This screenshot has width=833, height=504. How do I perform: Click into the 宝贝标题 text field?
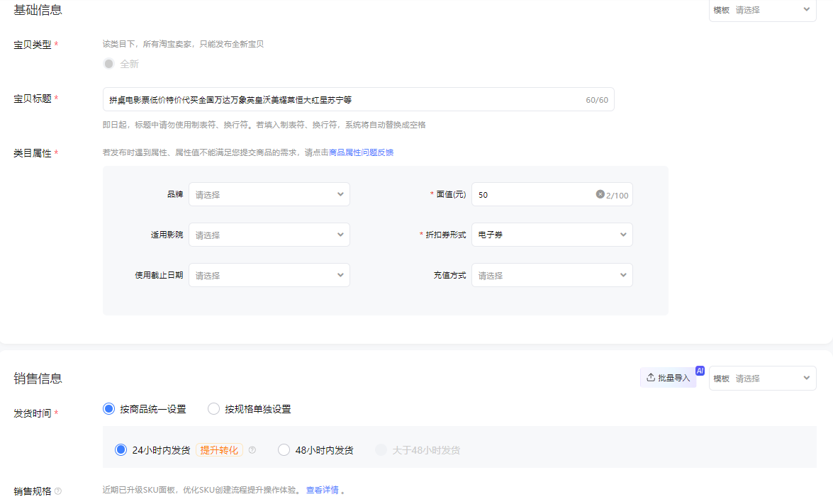click(x=358, y=99)
